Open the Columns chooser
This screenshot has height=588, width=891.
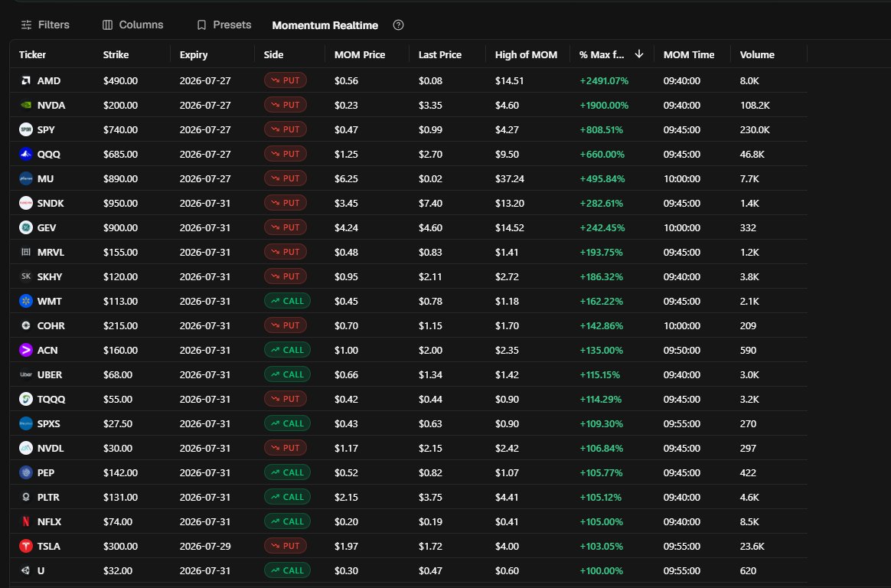[132, 25]
